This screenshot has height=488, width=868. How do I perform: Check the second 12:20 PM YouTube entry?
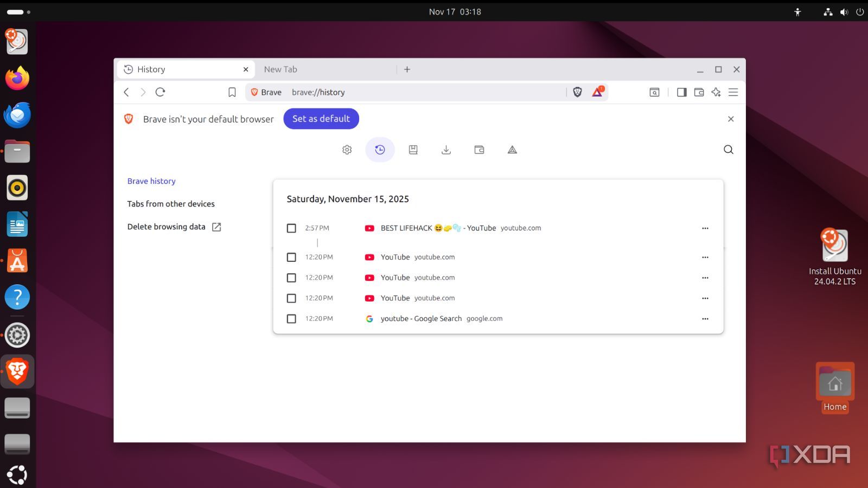coord(291,278)
